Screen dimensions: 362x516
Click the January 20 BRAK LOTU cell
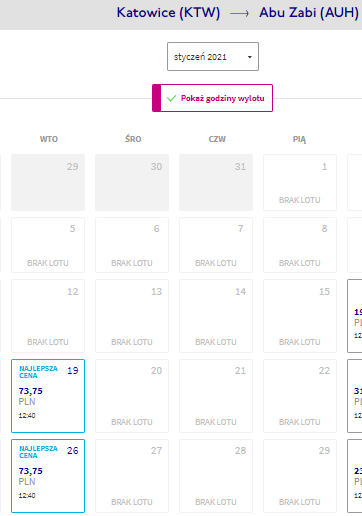[132, 396]
